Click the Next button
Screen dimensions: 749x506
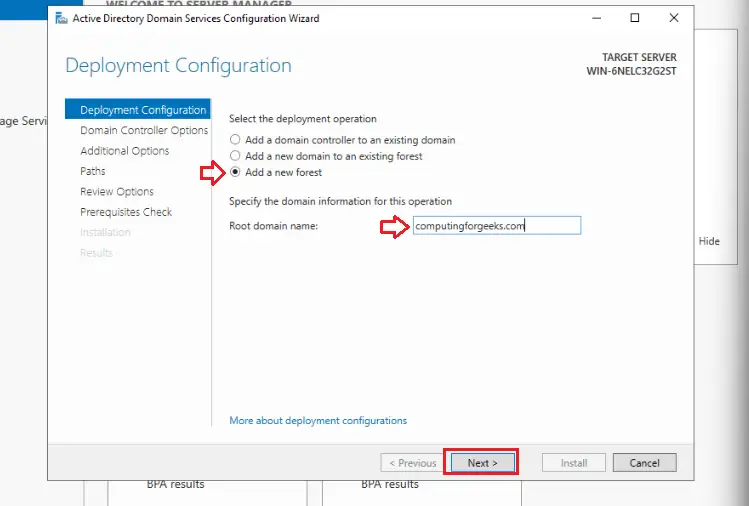tap(482, 463)
